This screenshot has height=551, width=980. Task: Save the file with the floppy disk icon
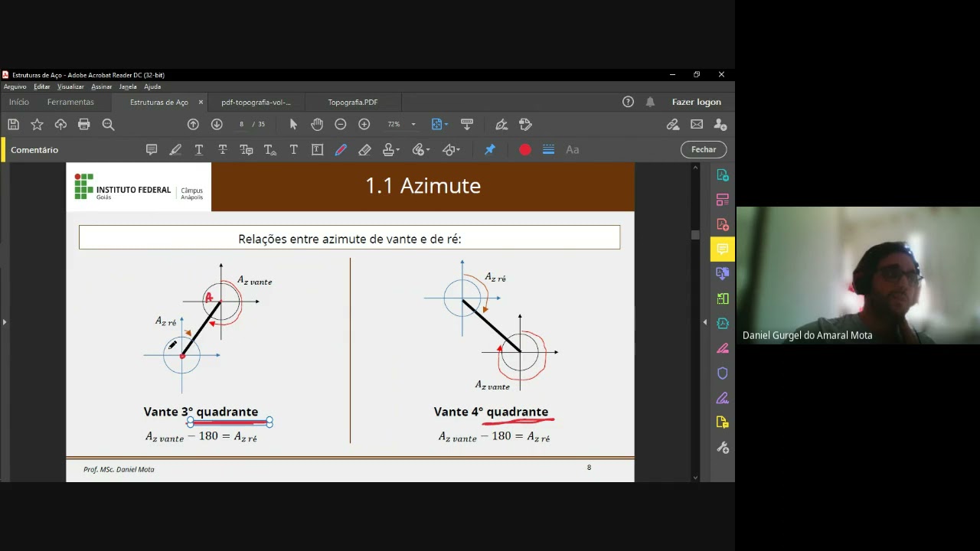click(x=13, y=124)
